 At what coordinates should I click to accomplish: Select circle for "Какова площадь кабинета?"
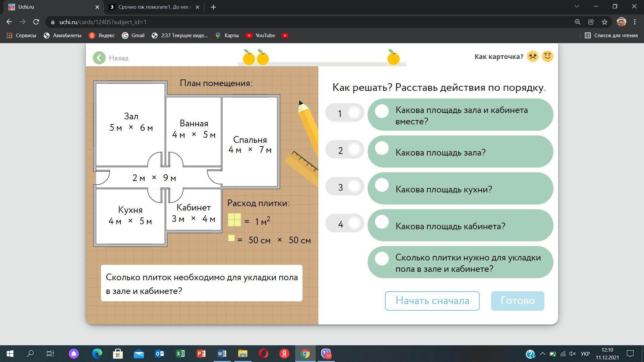pyautogui.click(x=382, y=222)
